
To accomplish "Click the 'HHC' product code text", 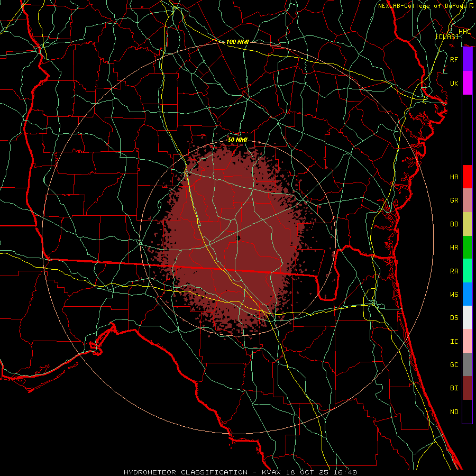I will (x=464, y=32).
